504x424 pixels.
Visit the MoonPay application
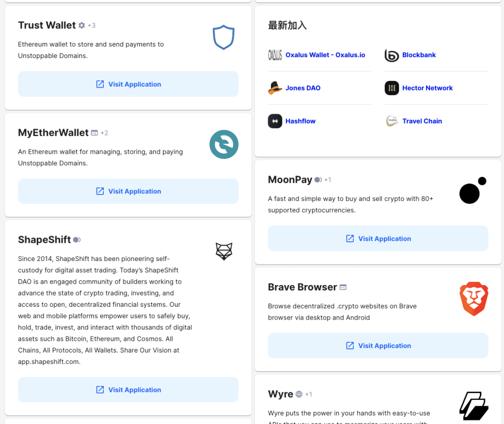coord(378,239)
